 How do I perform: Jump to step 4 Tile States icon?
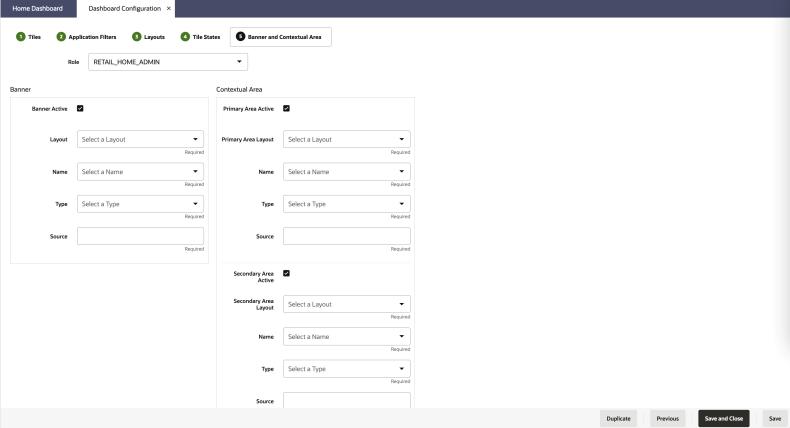pyautogui.click(x=185, y=37)
